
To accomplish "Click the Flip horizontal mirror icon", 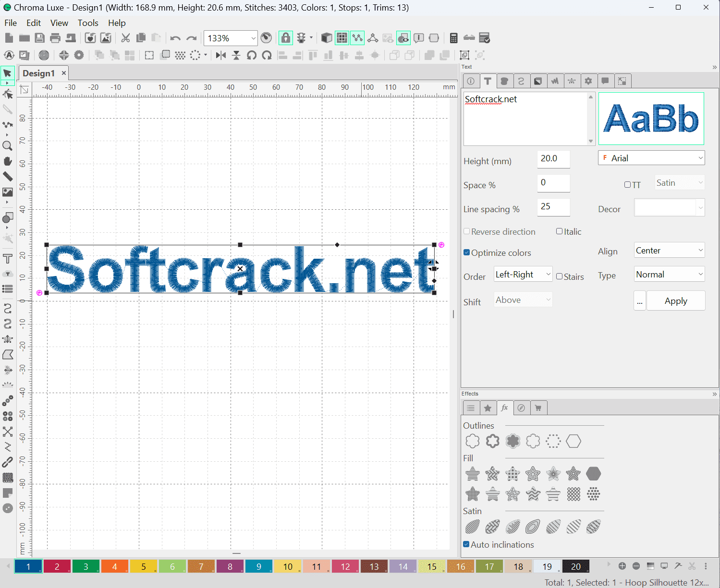I will coord(221,55).
